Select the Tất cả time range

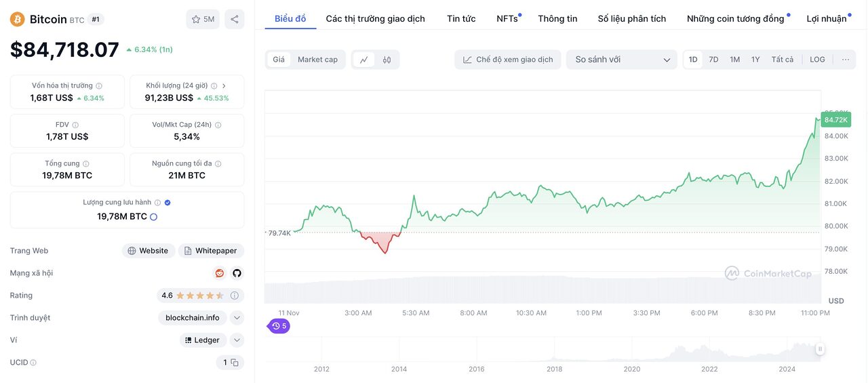click(783, 60)
